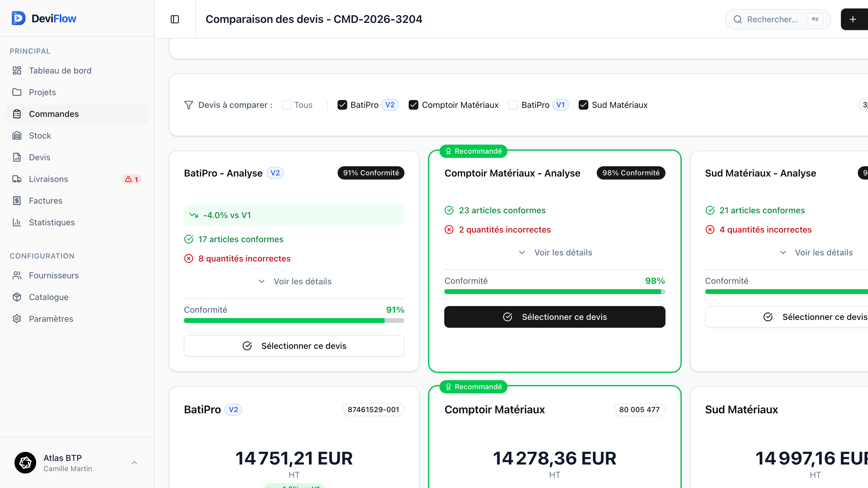Check the Tous checkbox
Image resolution: width=868 pixels, height=488 pixels.
tap(287, 105)
